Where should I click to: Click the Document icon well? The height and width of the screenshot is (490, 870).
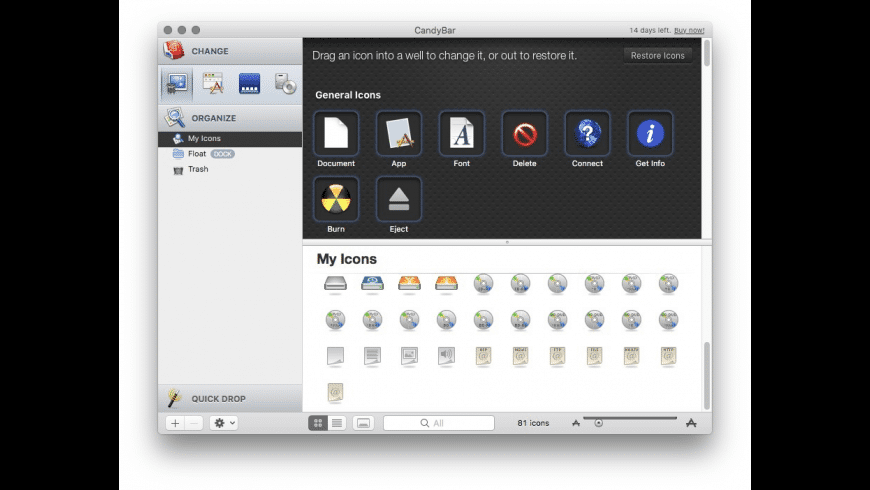[x=336, y=134]
